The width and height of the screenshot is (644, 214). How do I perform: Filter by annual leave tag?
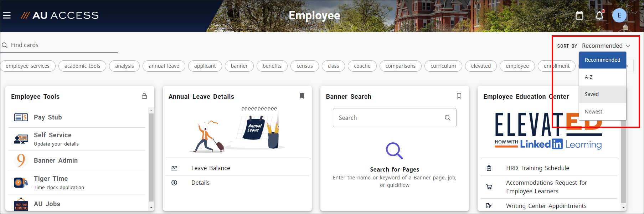164,66
